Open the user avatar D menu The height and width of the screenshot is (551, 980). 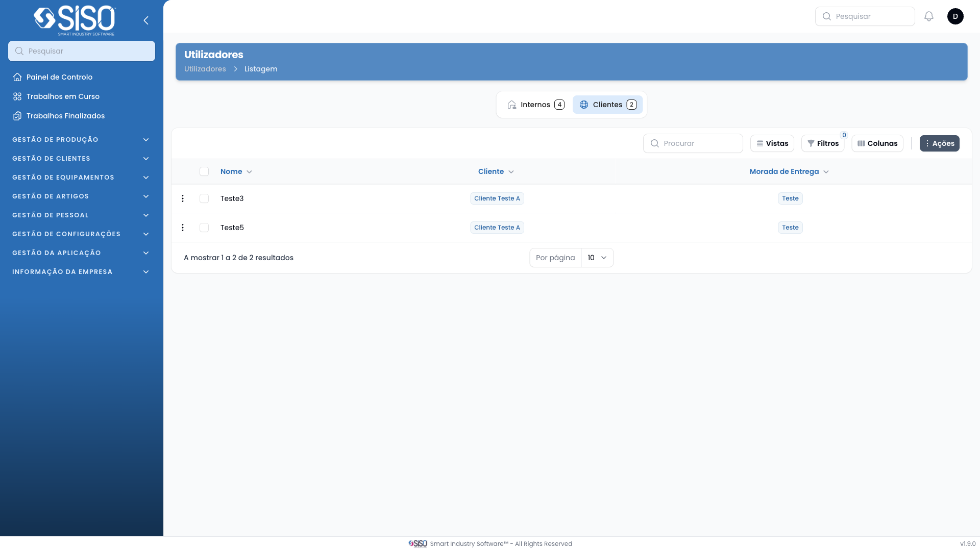click(x=955, y=16)
